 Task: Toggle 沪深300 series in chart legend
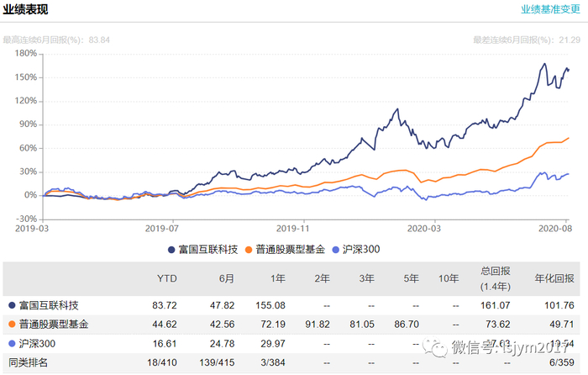(x=360, y=250)
